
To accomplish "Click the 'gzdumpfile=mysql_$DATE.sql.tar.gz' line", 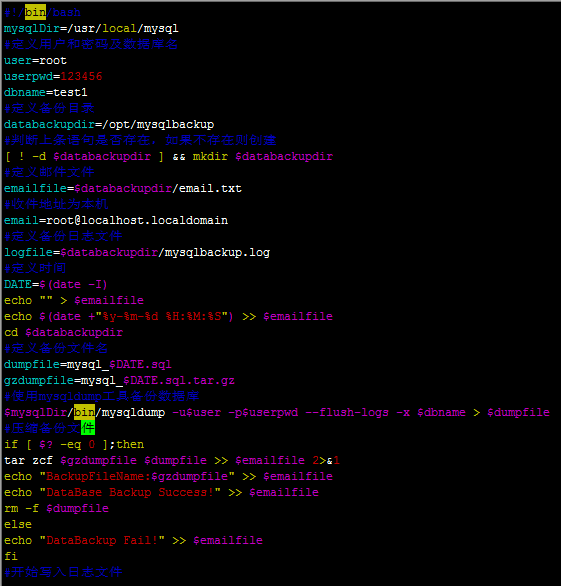I will point(119,380).
